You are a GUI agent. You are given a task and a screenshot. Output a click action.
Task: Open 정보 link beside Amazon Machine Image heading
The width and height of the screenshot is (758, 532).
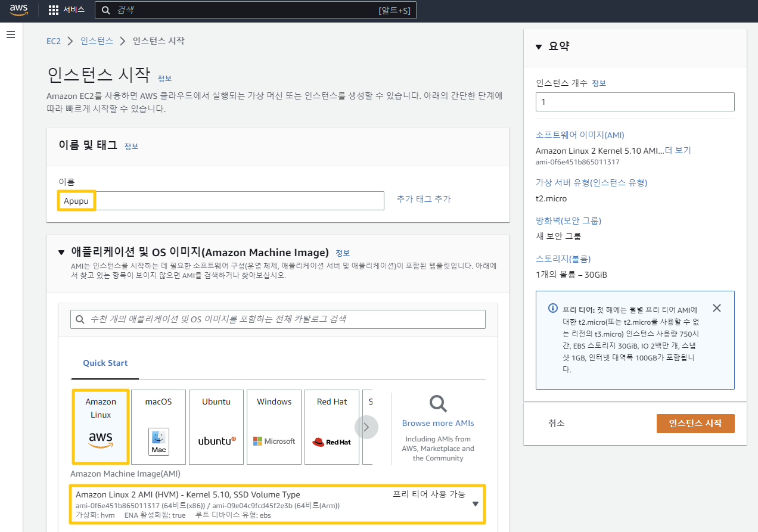343,253
